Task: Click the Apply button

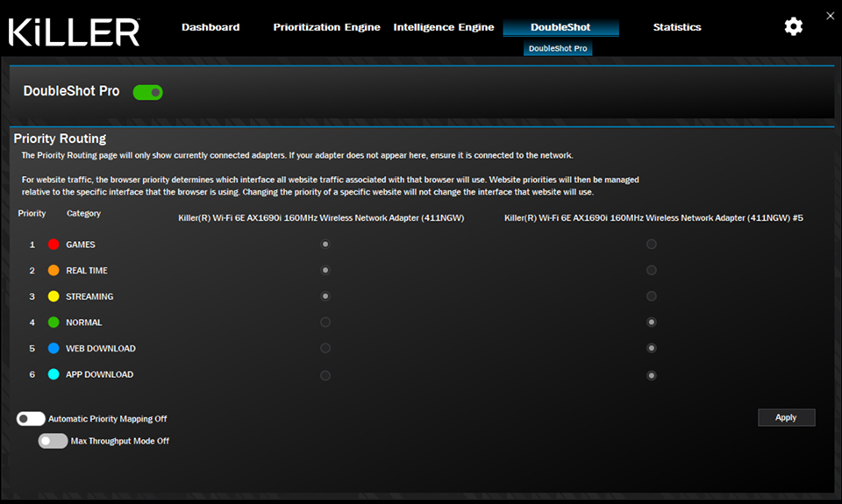Action: pyautogui.click(x=786, y=417)
